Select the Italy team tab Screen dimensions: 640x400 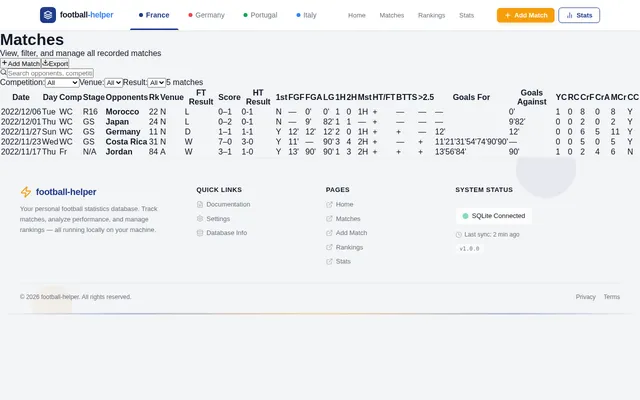[306, 15]
